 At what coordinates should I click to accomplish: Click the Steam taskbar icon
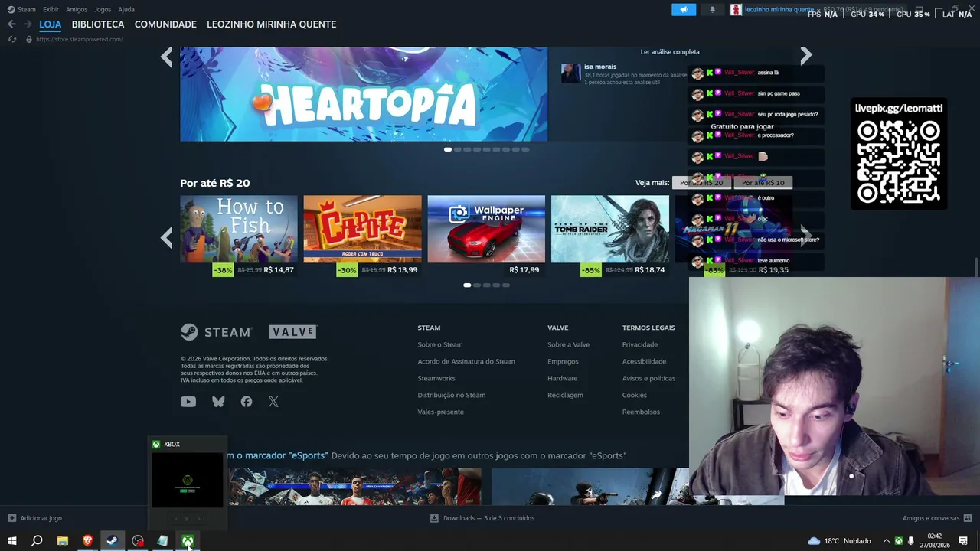point(113,541)
